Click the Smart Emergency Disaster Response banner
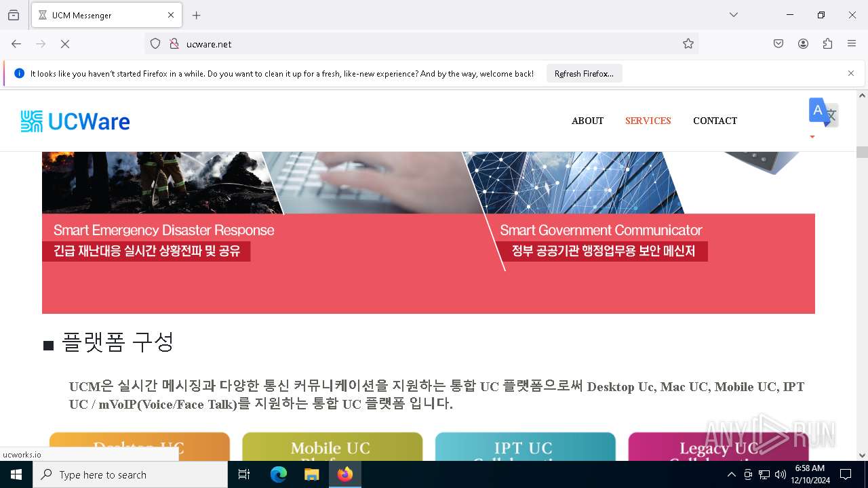 point(163,230)
